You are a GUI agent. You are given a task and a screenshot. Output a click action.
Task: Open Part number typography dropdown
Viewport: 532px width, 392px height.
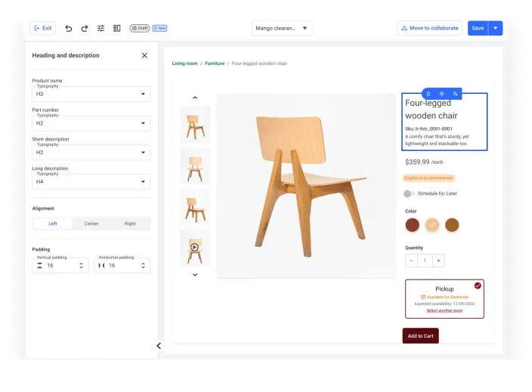[91, 123]
